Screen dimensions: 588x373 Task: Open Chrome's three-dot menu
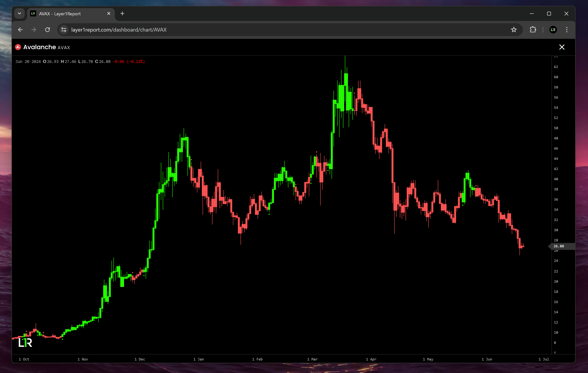(567, 30)
